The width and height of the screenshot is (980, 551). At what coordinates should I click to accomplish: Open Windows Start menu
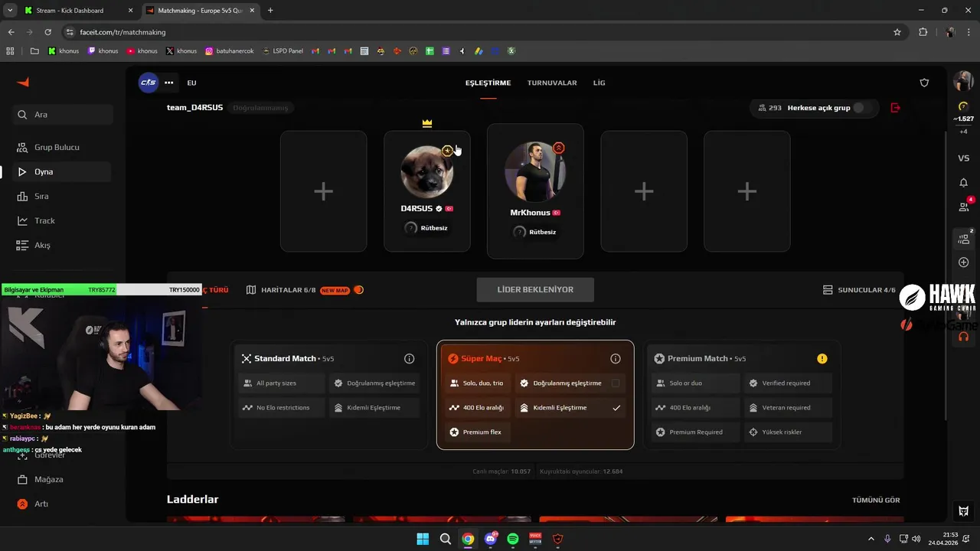pos(423,539)
